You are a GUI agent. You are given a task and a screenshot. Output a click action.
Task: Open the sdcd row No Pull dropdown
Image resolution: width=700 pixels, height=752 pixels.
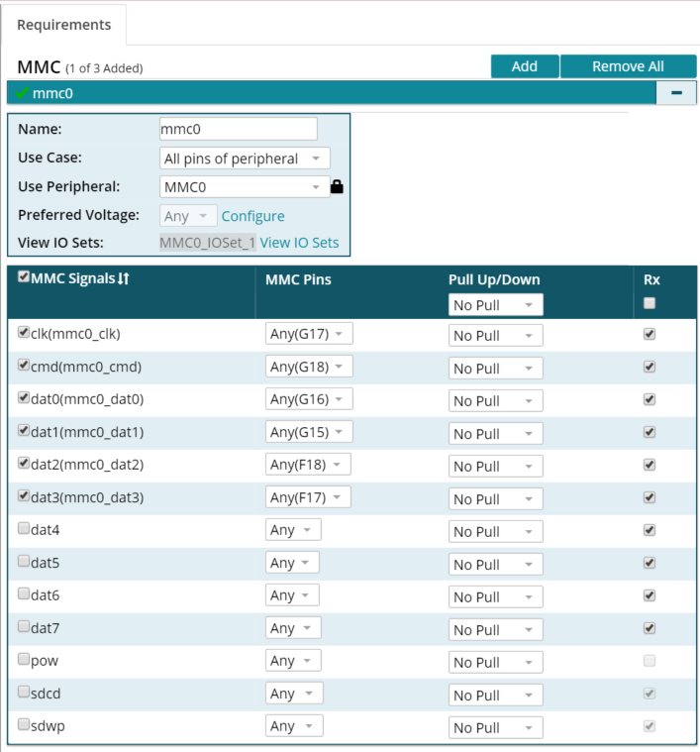496,695
